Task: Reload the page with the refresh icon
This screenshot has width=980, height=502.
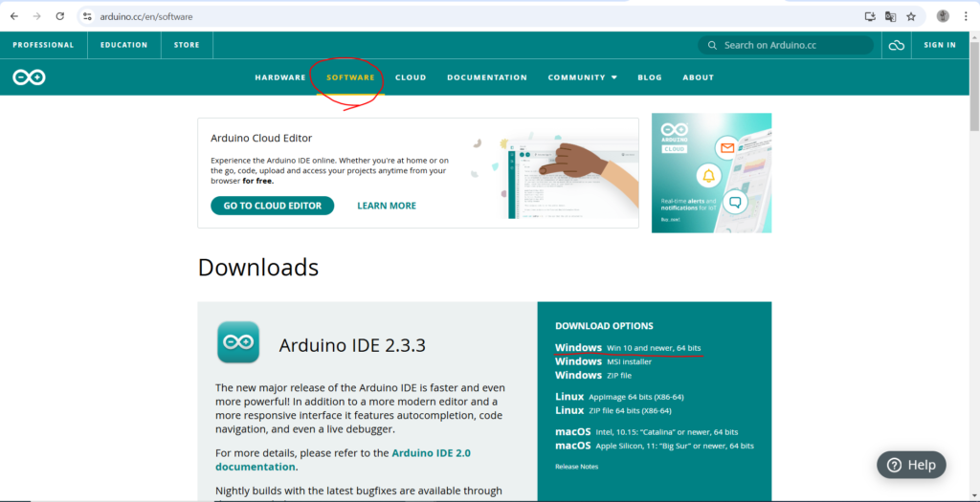Action: pos(60,17)
